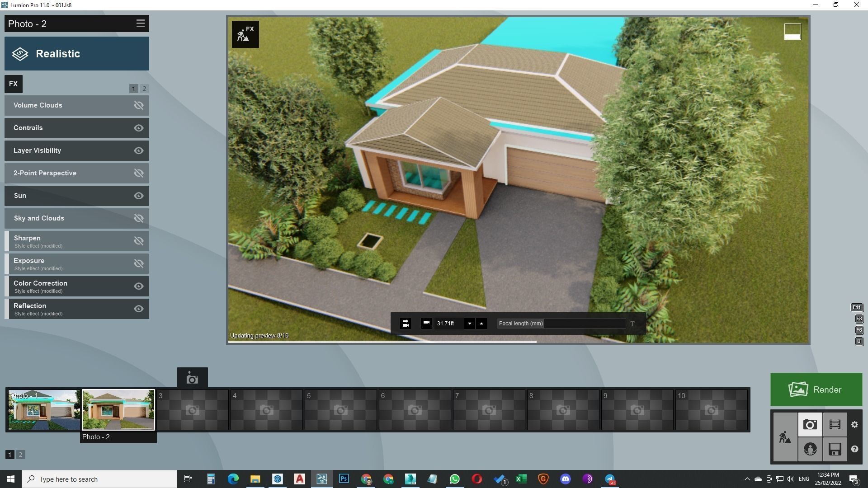868x488 pixels.
Task: Enable the Sharpen effect
Action: [x=139, y=241]
